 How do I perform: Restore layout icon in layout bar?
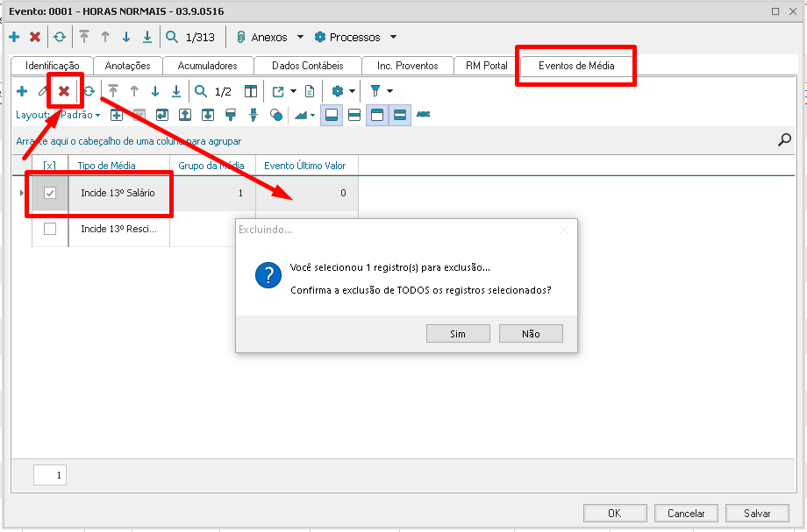(162, 115)
